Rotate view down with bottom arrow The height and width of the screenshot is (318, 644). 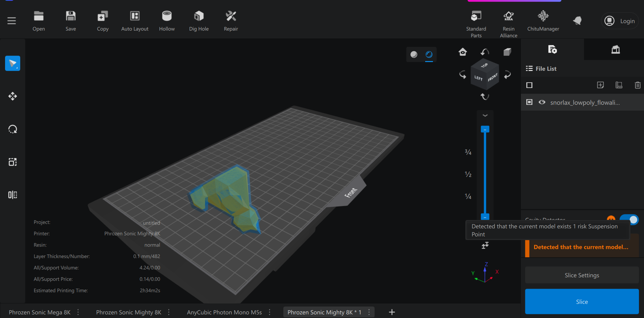[x=485, y=97]
